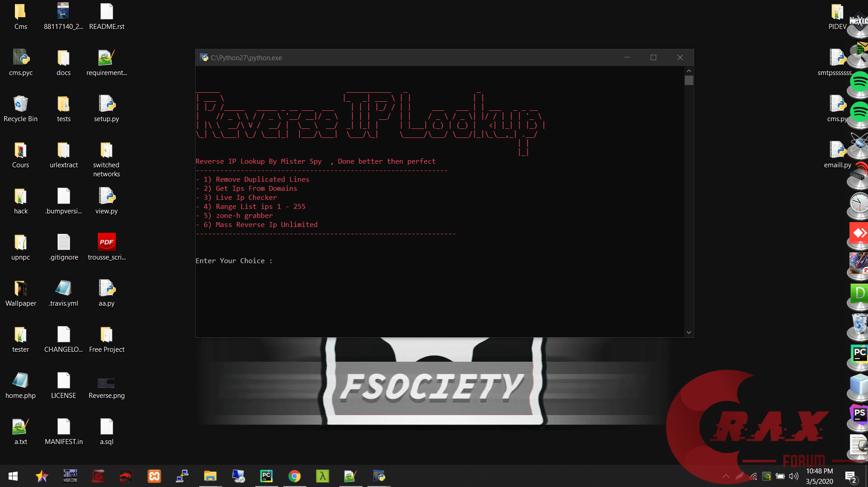
Task: Select the home.php file icon
Action: click(x=20, y=386)
